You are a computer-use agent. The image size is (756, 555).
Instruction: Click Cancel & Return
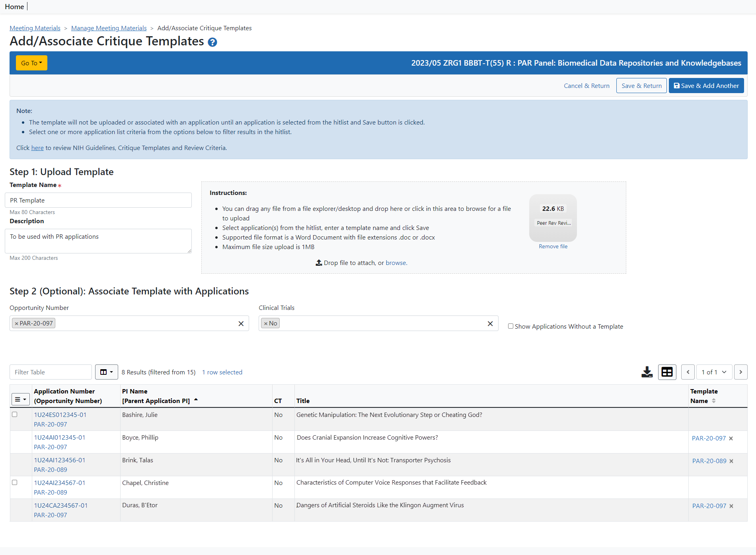point(586,86)
